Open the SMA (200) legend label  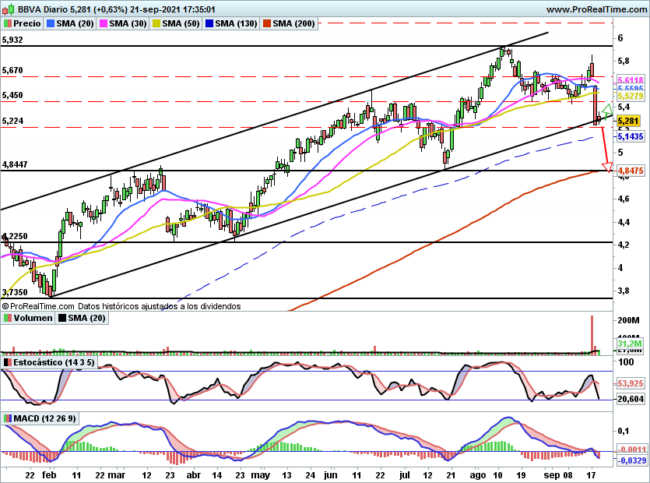[293, 24]
